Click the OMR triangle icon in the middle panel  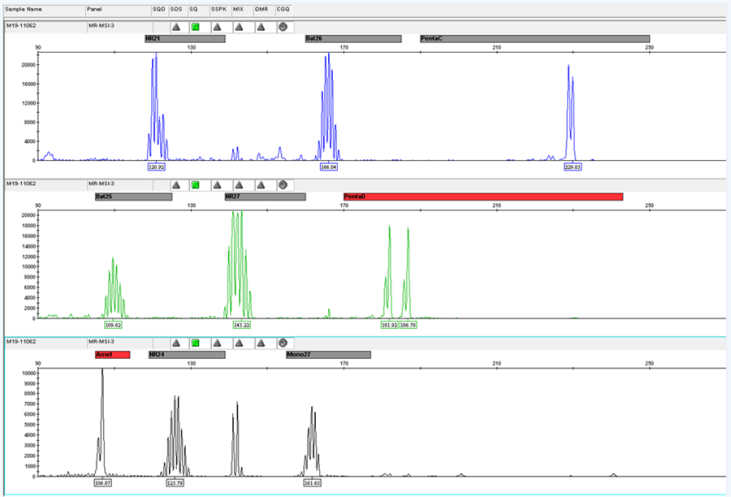coord(261,184)
